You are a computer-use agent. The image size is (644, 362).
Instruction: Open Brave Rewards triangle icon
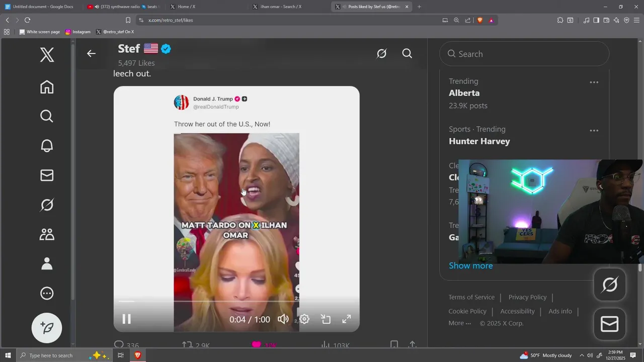tap(491, 20)
